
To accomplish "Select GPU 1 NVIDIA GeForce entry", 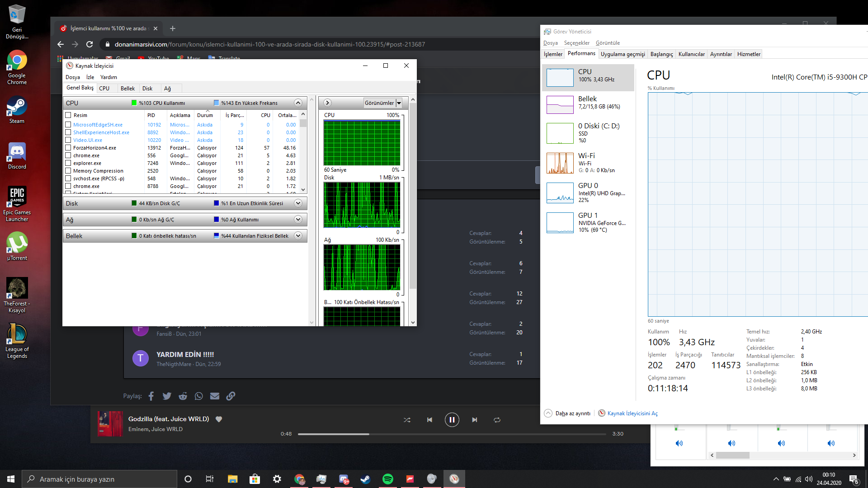I will tap(588, 222).
